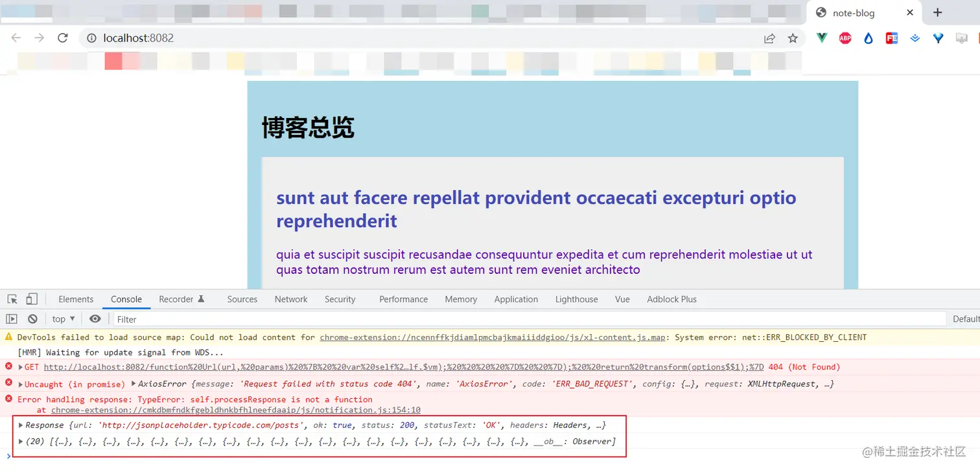The height and width of the screenshot is (472, 980).
Task: Select the Inspect Element tool in DevTools
Action: (11, 298)
